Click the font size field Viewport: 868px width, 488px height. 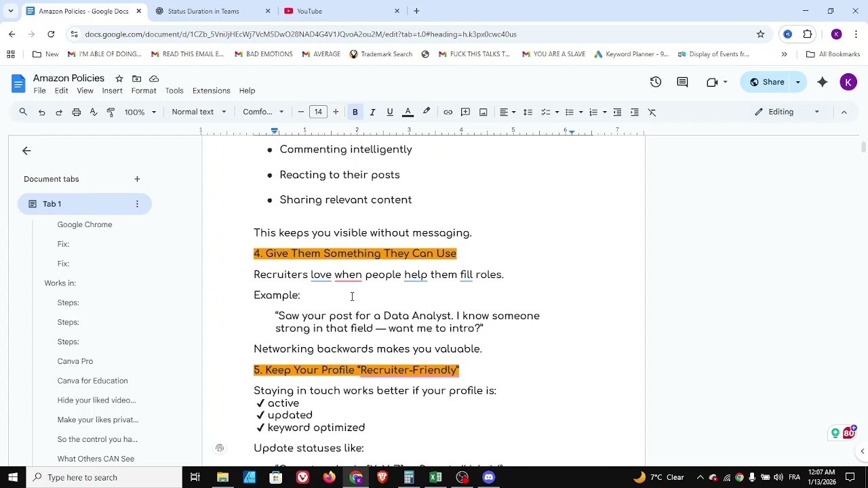[x=318, y=112]
